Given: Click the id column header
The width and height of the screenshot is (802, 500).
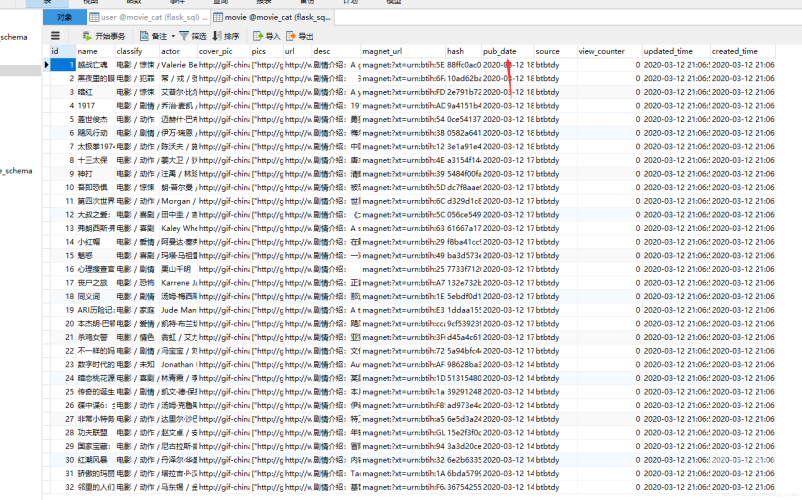Looking at the screenshot, I should [x=63, y=51].
